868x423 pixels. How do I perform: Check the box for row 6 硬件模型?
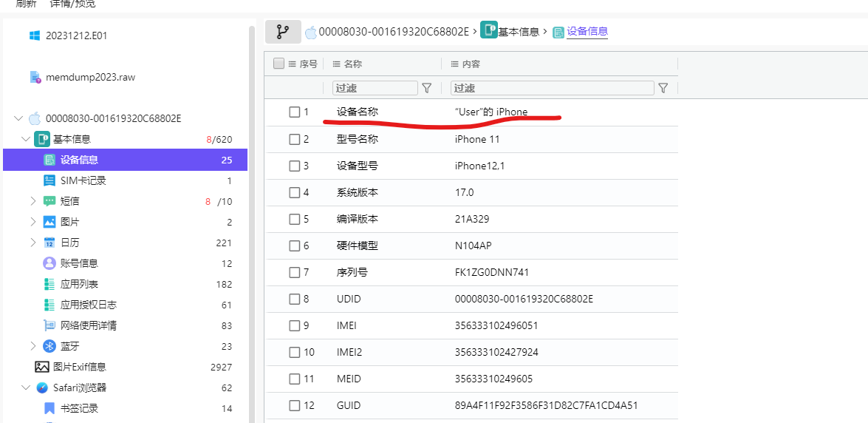coord(294,246)
